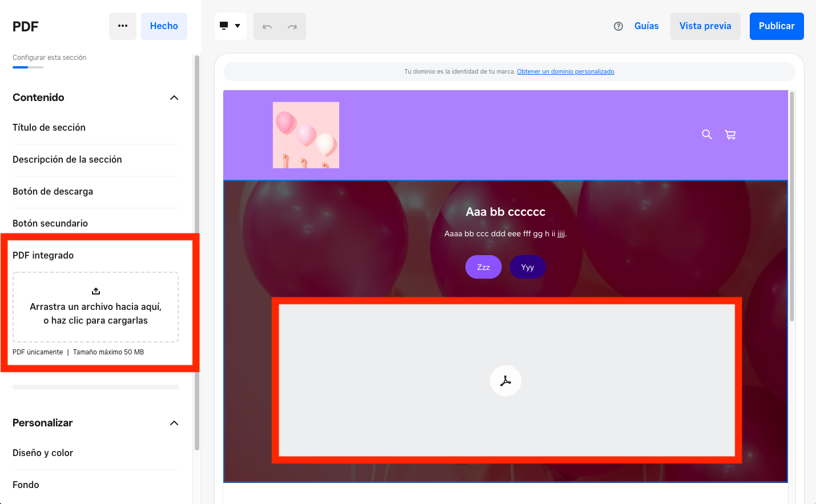
Task: Click the Zzz purple button in preview
Action: [x=484, y=267]
